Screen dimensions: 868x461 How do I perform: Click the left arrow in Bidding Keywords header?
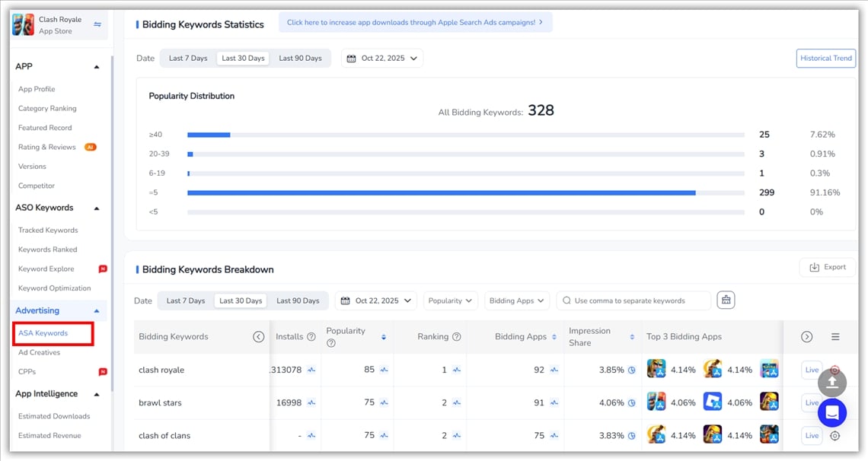258,337
